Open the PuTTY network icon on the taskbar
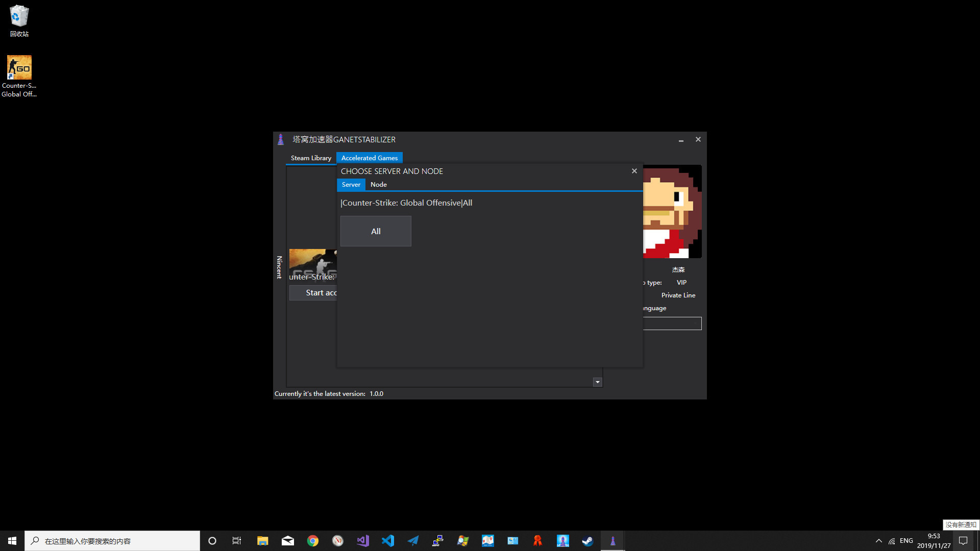 coord(438,541)
